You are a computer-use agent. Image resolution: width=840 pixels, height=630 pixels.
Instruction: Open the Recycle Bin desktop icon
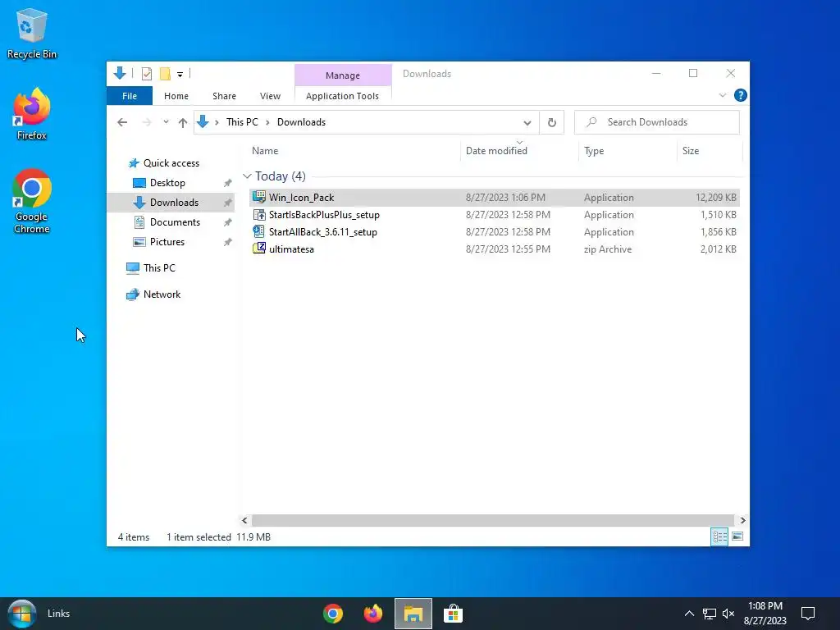pyautogui.click(x=32, y=34)
